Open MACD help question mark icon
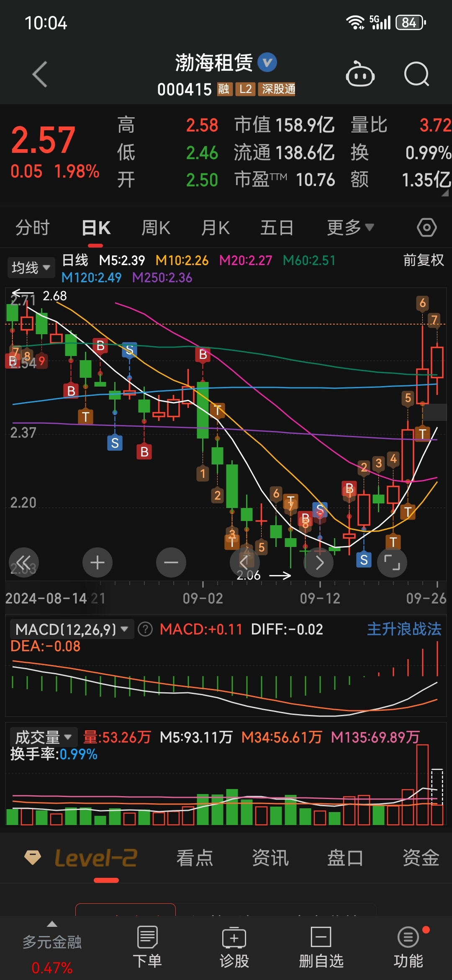This screenshot has height=980, width=452. tap(145, 629)
